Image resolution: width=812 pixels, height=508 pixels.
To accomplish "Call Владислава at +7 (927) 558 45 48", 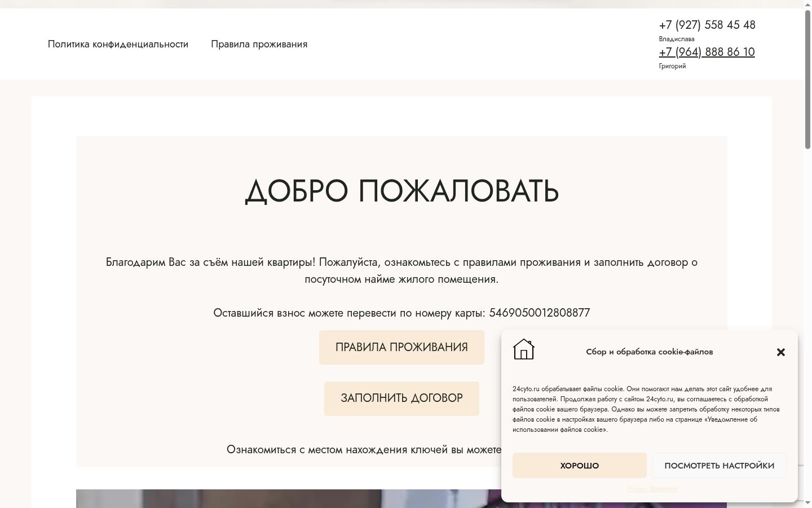I will point(707,25).
